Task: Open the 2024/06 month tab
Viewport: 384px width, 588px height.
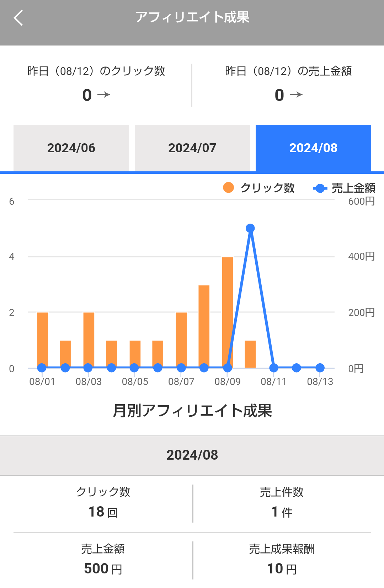Action: pyautogui.click(x=71, y=148)
